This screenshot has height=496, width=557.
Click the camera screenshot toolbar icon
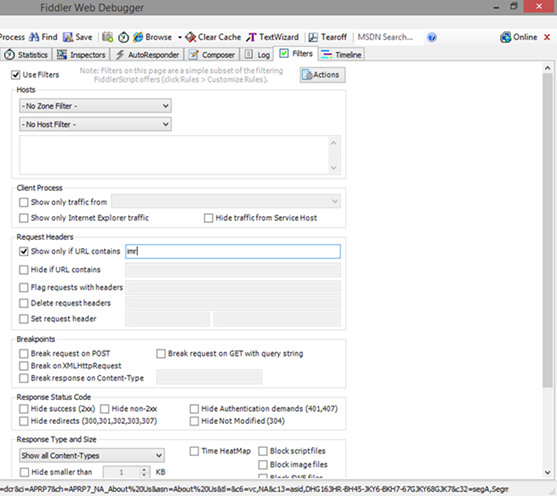(x=108, y=37)
